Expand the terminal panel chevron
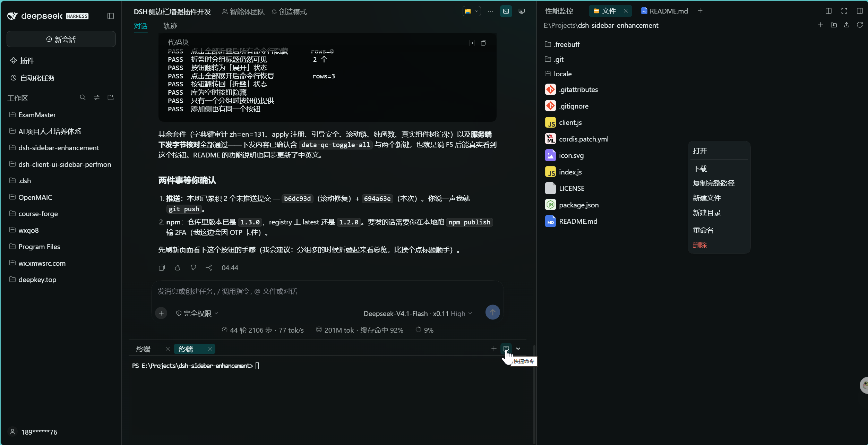 coord(518,349)
